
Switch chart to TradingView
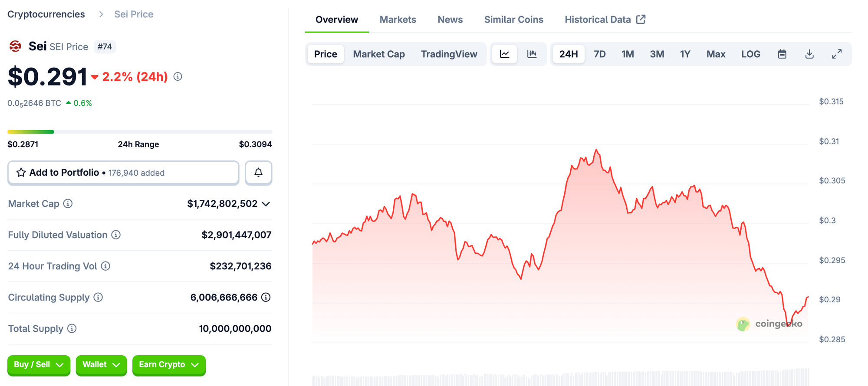(x=449, y=54)
